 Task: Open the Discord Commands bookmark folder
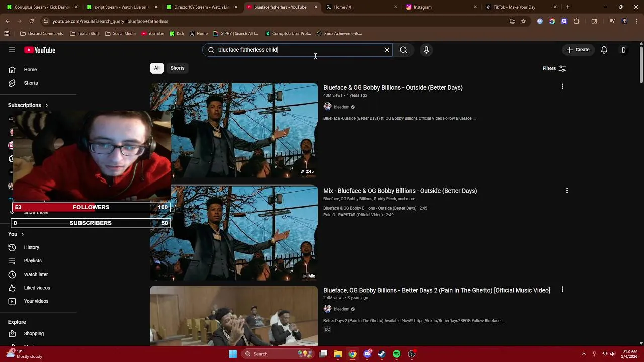(x=42, y=34)
